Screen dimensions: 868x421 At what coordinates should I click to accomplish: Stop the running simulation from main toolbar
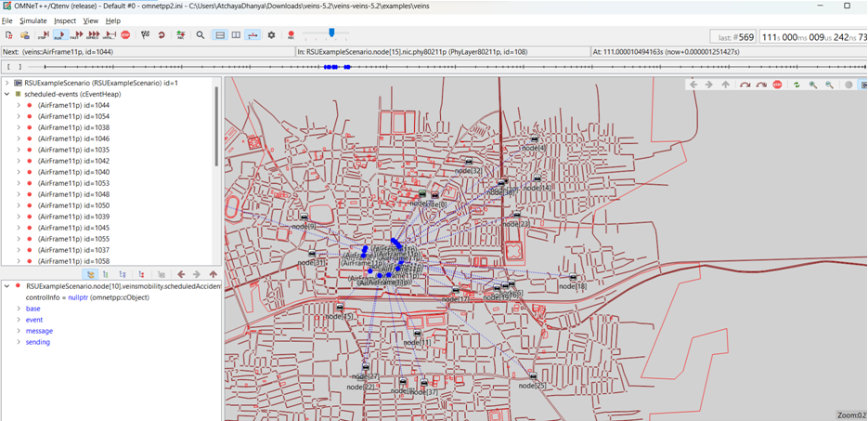(125, 35)
